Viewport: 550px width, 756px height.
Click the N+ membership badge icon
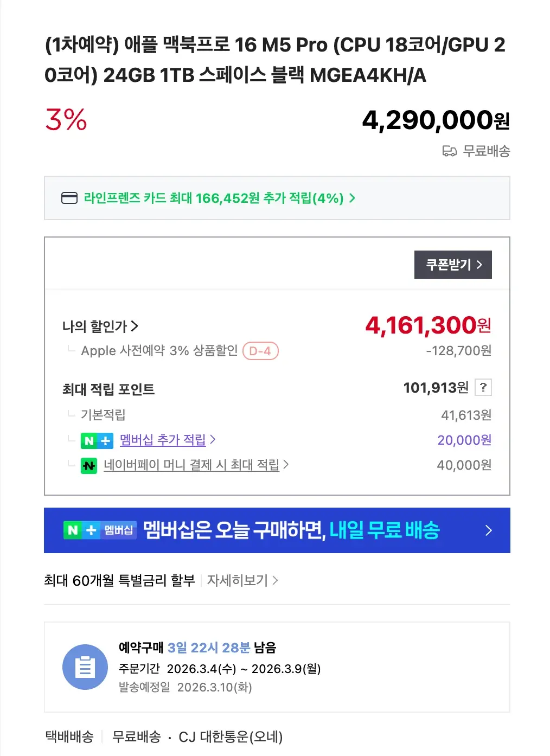coord(97,440)
